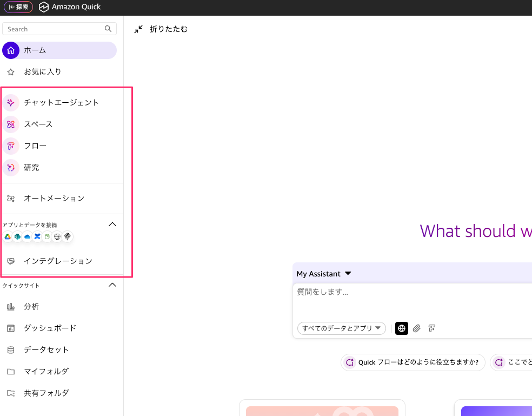Image resolution: width=532 pixels, height=416 pixels.
Task: Open the すべてのデータとアプリ dropdown
Action: click(341, 328)
